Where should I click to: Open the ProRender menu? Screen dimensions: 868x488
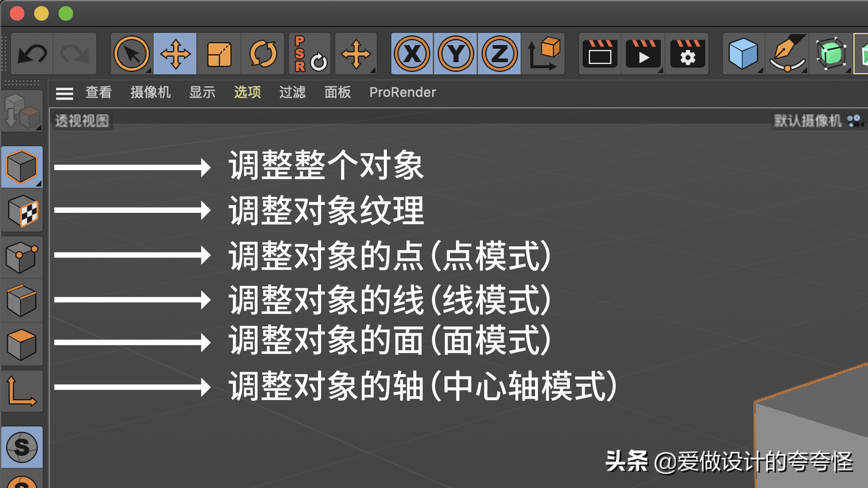coord(403,92)
